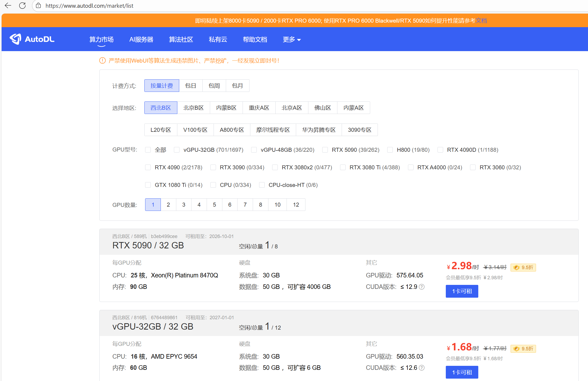This screenshot has height=381, width=588.
Task: Select the L20专区 zone
Action: 161,130
